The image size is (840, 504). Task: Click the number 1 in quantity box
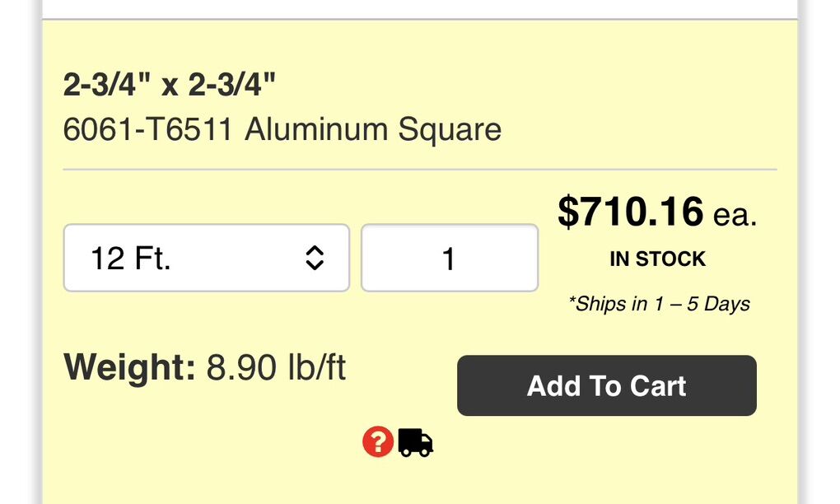(x=449, y=259)
